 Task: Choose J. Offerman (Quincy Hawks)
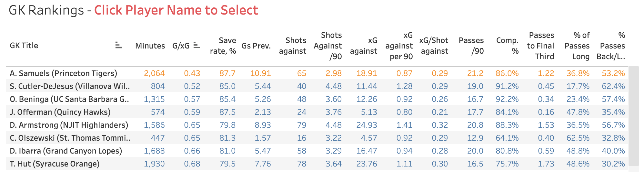click(60, 112)
